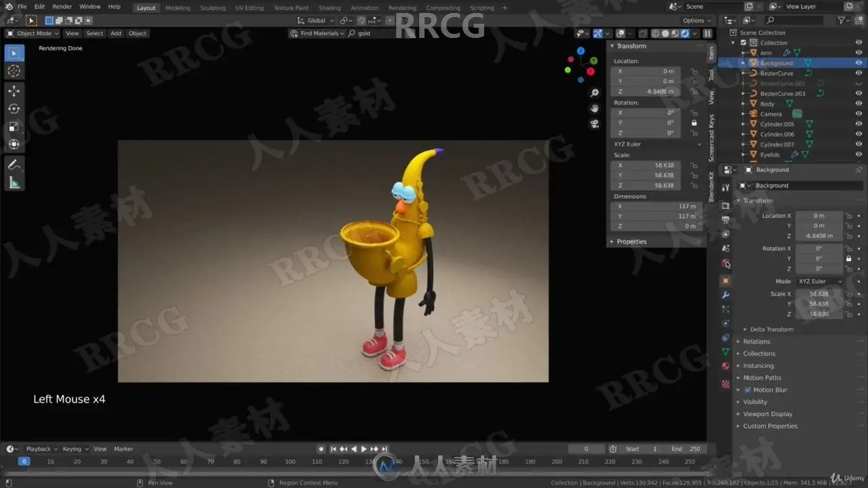Click the Location Z value in properties

[819, 236]
